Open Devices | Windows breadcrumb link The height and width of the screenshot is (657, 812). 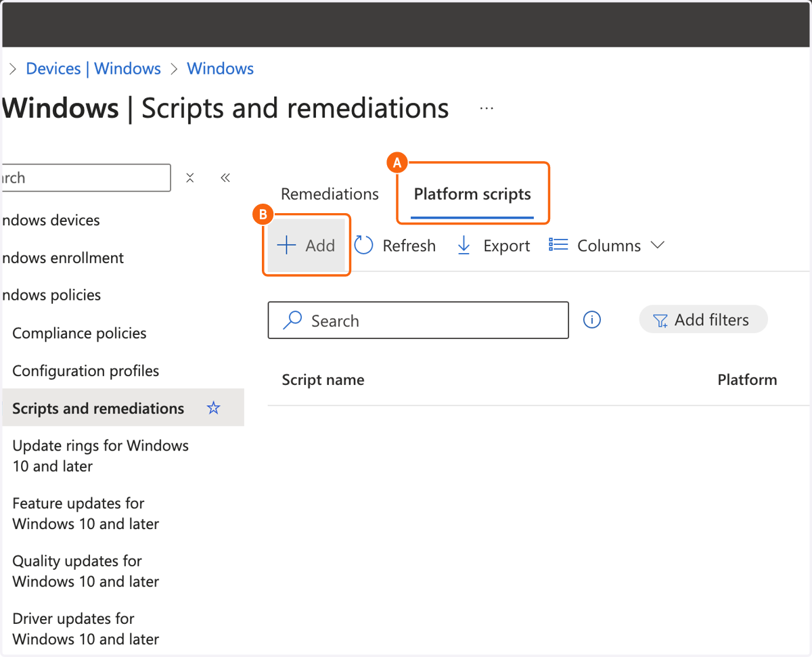tap(93, 68)
